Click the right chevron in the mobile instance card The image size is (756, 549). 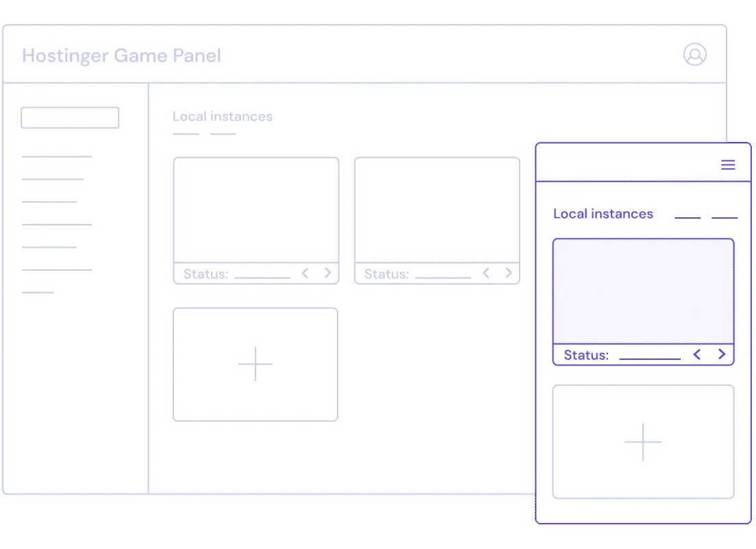coord(722,354)
